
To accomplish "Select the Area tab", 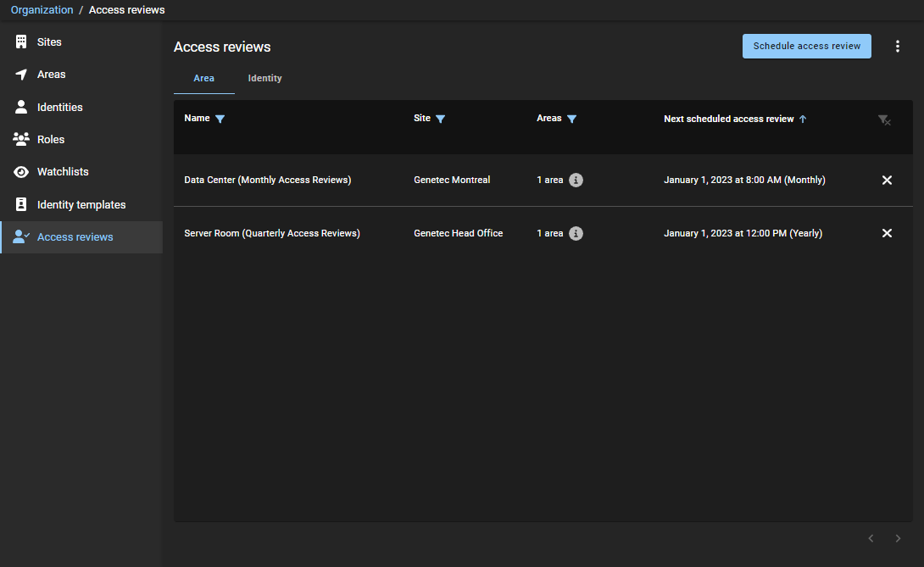I will click(x=203, y=79).
